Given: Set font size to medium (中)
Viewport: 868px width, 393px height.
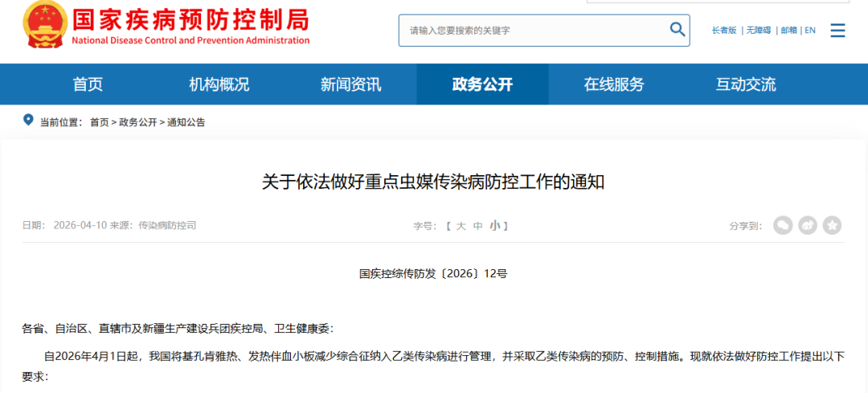Looking at the screenshot, I should tap(478, 226).
